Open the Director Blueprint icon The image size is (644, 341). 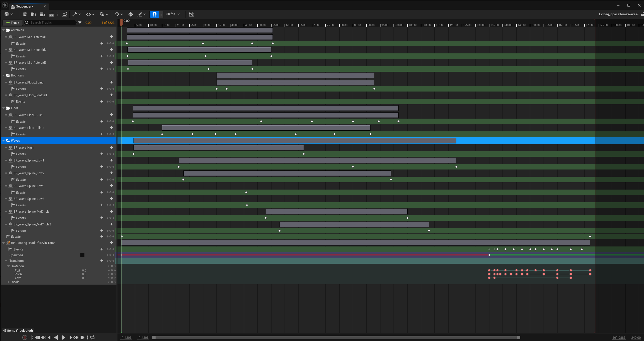point(65,14)
